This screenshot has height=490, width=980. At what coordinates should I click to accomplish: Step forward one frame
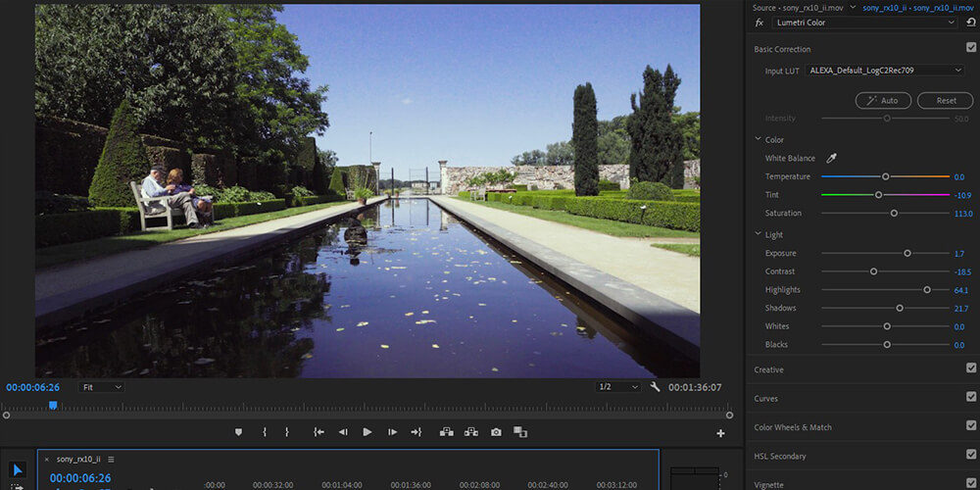[393, 432]
